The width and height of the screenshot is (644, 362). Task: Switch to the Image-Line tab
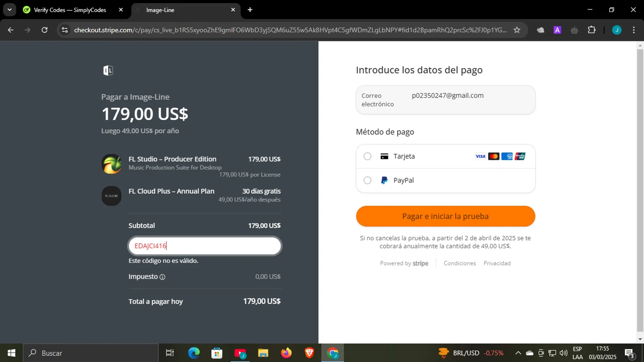pyautogui.click(x=185, y=10)
